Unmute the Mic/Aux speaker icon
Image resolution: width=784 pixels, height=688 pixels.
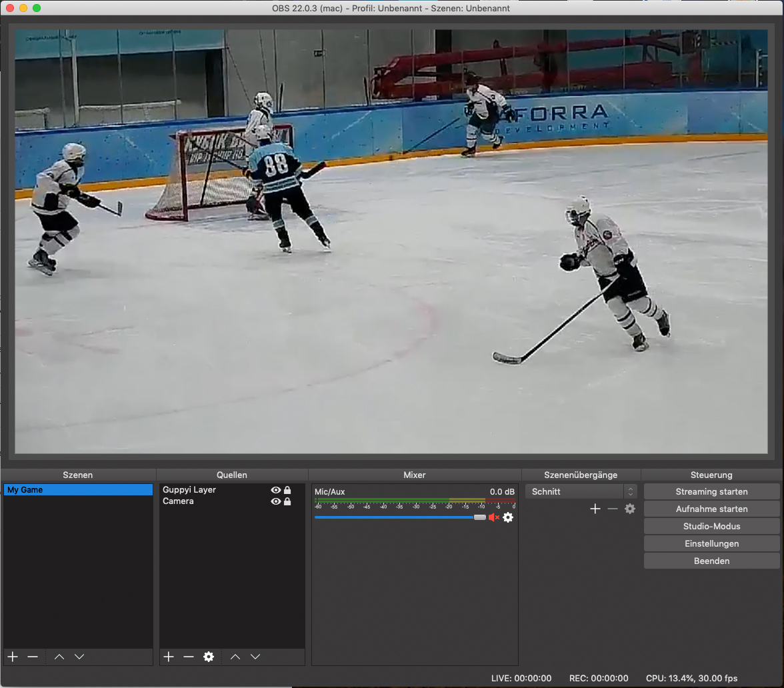[494, 517]
